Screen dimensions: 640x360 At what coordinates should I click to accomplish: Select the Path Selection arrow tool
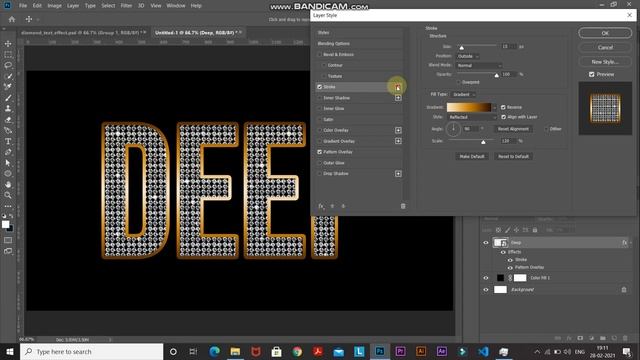(x=8, y=163)
